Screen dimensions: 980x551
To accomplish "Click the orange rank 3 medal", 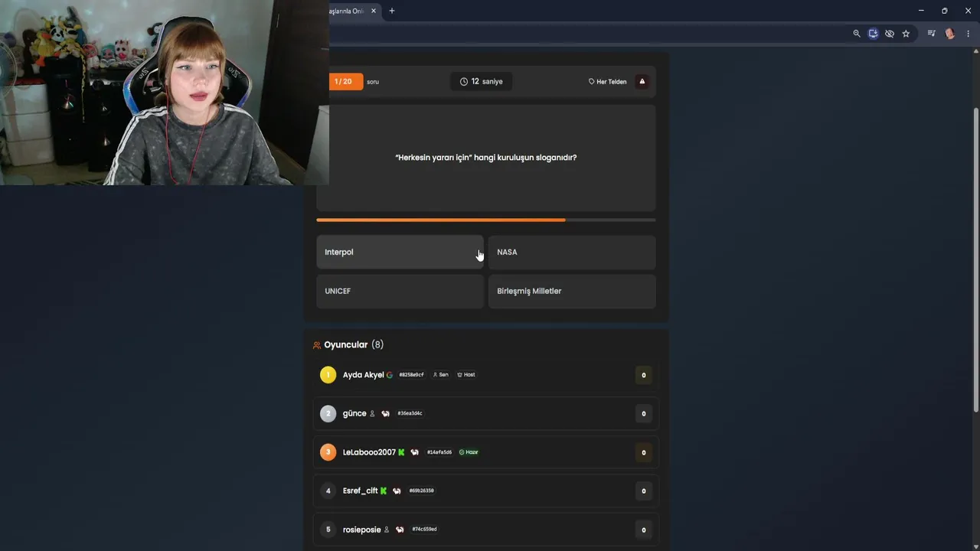I will [328, 452].
